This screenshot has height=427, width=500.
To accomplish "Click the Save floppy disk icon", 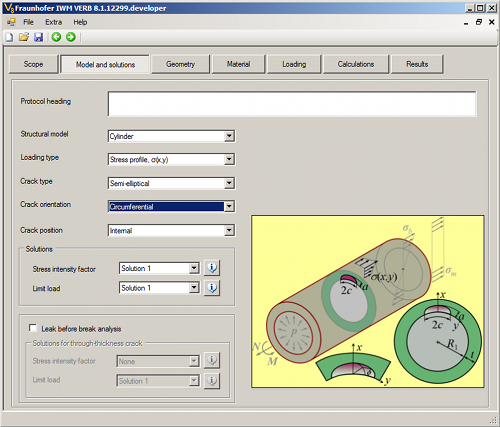I will point(39,37).
